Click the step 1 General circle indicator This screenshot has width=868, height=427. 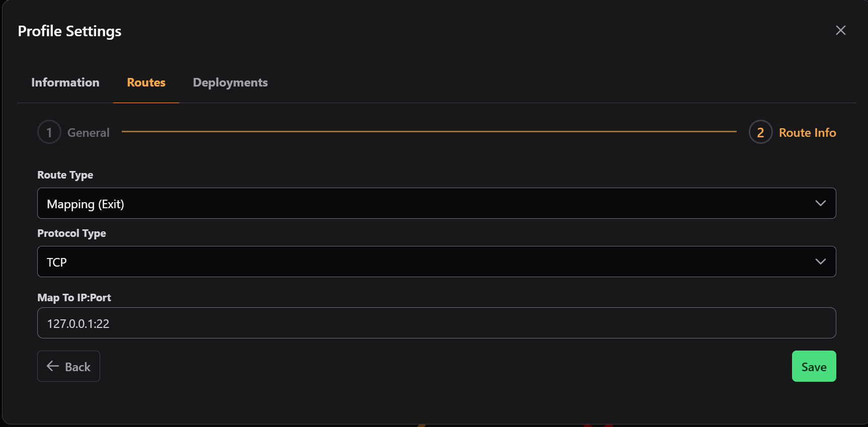[x=49, y=132]
